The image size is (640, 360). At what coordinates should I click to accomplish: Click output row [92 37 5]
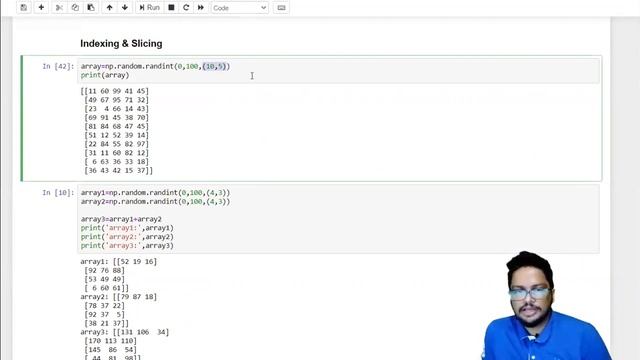click(104, 315)
